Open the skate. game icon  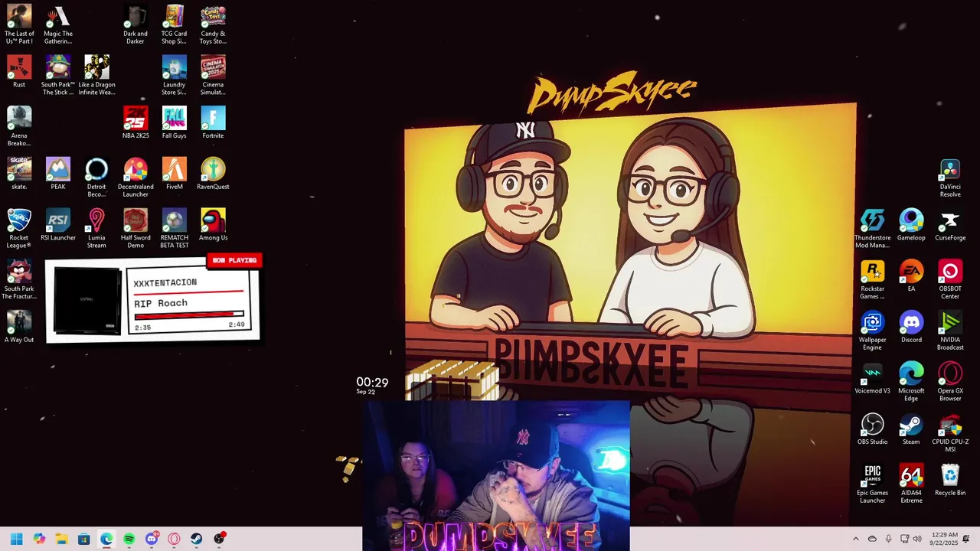pyautogui.click(x=19, y=174)
